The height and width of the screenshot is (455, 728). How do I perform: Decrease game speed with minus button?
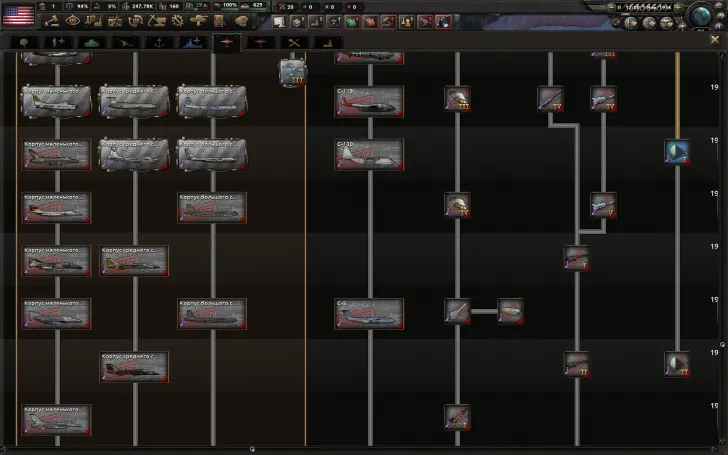pyautogui.click(x=611, y=7)
